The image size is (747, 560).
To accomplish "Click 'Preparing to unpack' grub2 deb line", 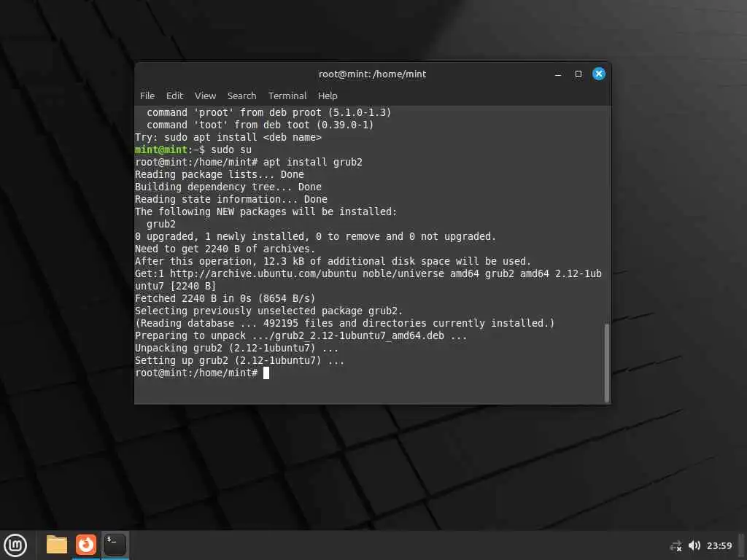I will [301, 335].
